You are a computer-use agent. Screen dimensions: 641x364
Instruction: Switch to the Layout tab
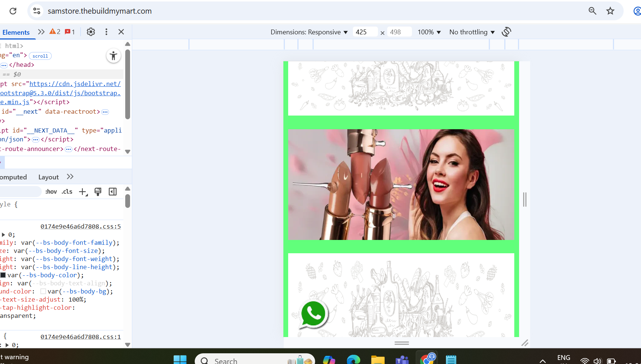coord(48,177)
